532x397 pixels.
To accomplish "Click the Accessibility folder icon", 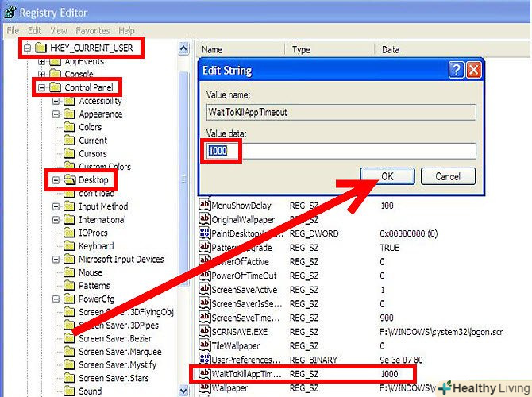I will [x=69, y=101].
